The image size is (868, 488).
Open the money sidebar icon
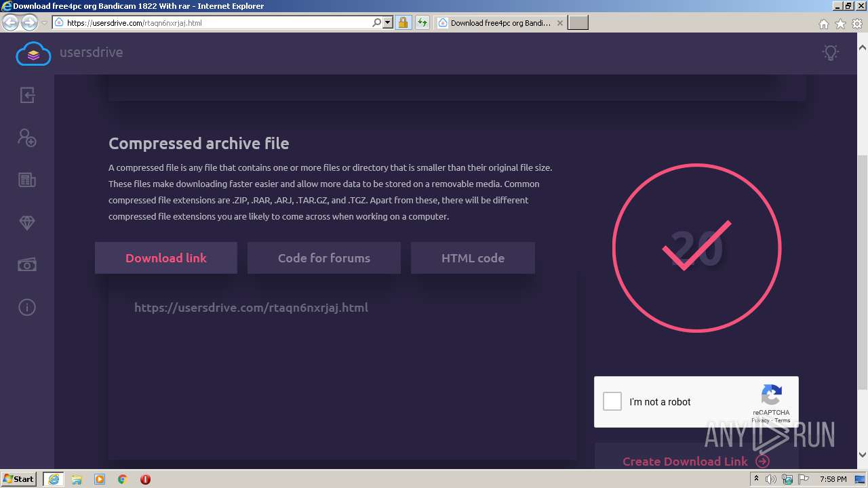click(27, 265)
